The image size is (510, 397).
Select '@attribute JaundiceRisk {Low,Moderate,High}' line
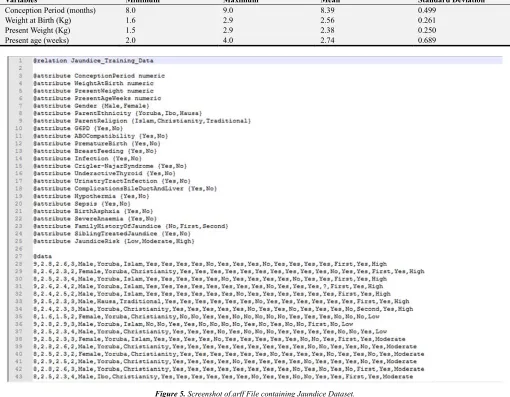pos(114,241)
